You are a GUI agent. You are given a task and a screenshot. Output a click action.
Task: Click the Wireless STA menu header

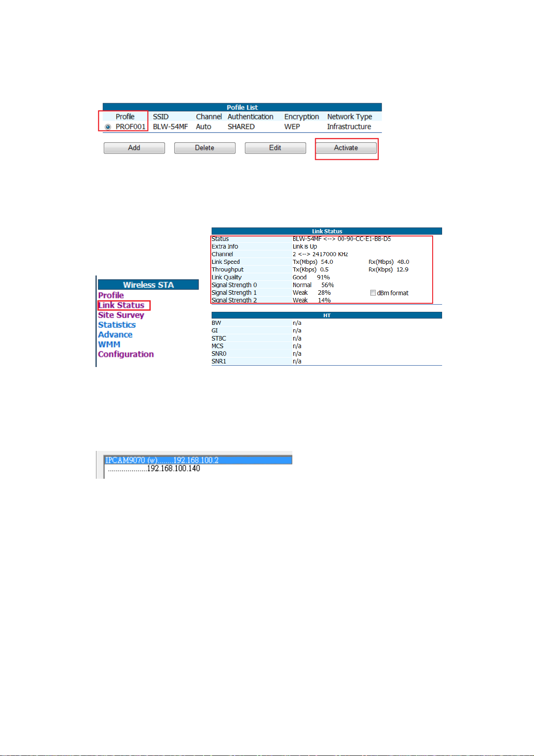[x=148, y=285]
